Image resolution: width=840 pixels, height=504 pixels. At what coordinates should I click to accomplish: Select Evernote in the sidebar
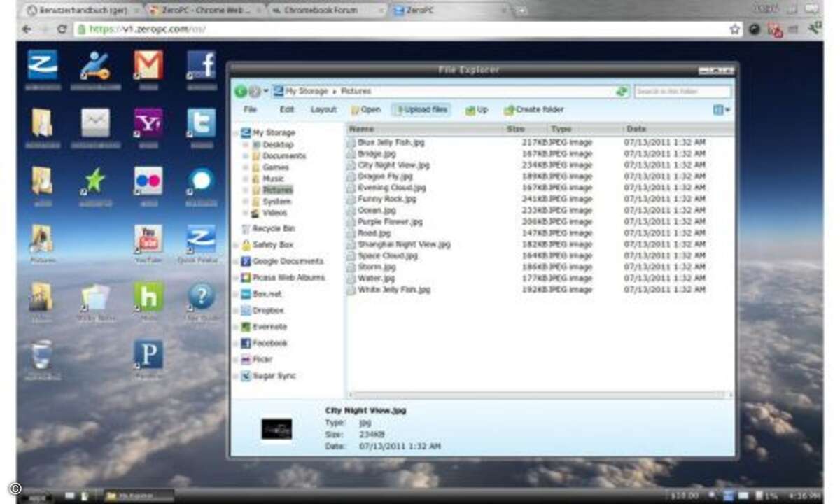[263, 327]
